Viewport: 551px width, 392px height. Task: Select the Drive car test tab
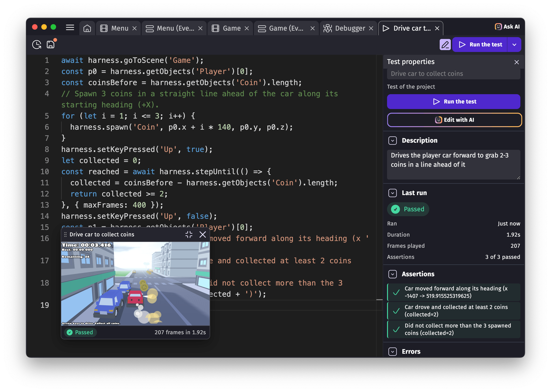click(410, 28)
